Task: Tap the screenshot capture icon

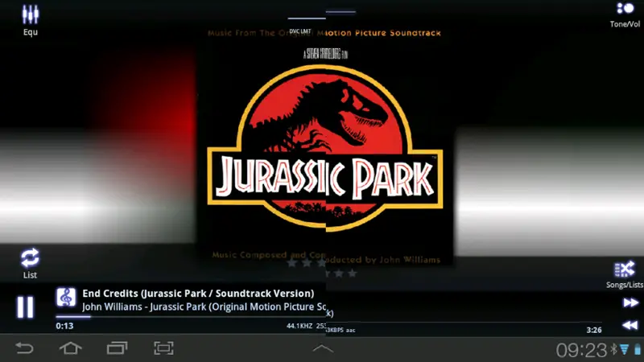Action: (164, 348)
